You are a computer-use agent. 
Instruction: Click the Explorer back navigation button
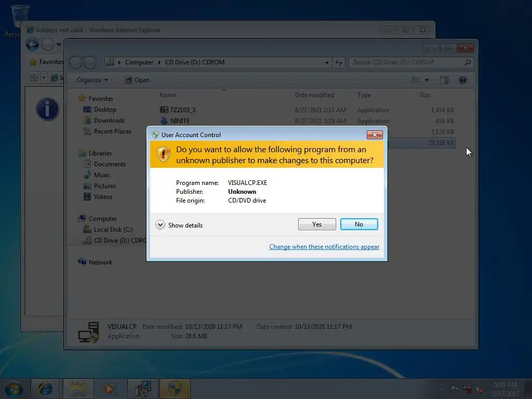pyautogui.click(x=76, y=62)
